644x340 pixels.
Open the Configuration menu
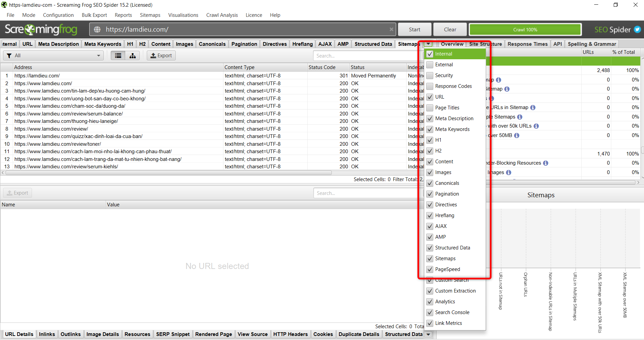pos(58,15)
